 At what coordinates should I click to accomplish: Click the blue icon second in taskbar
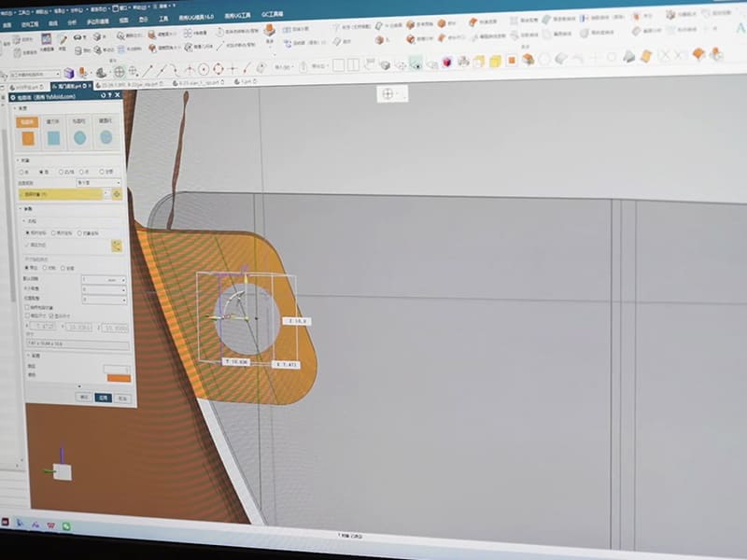pyautogui.click(x=20, y=523)
